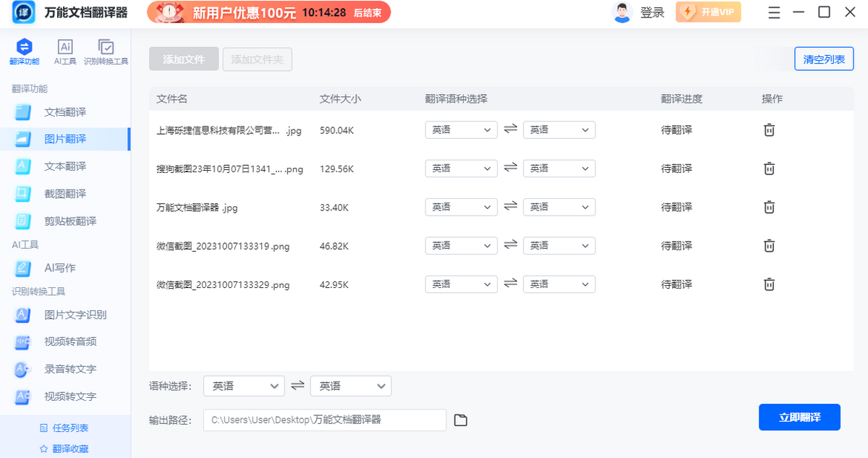Open the output folder browse icon
The height and width of the screenshot is (458, 868).
click(x=461, y=420)
